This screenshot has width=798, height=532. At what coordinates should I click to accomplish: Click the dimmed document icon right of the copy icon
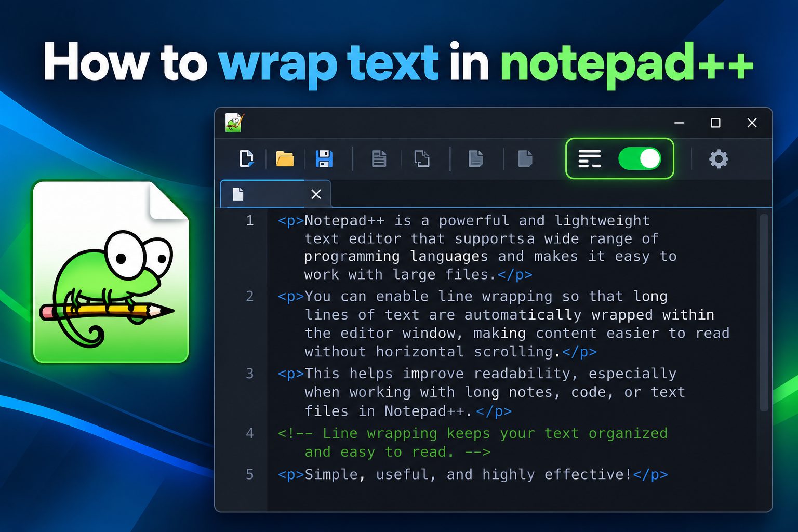coord(475,158)
